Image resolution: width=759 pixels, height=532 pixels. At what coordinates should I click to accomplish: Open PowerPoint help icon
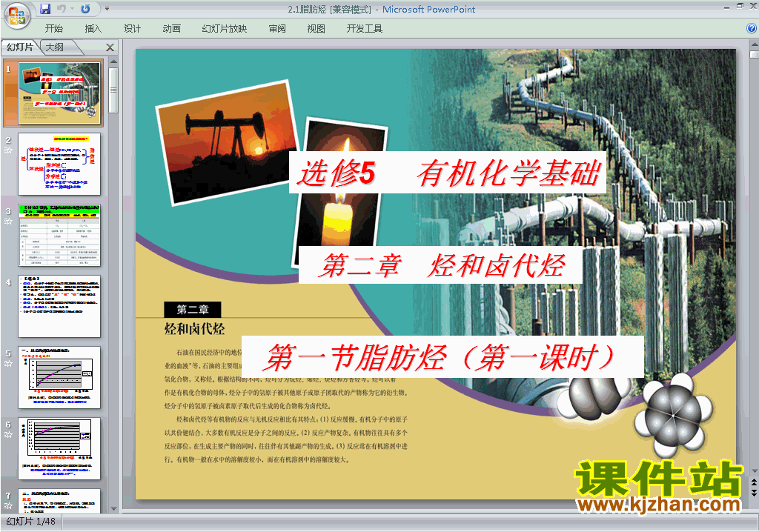pos(752,29)
